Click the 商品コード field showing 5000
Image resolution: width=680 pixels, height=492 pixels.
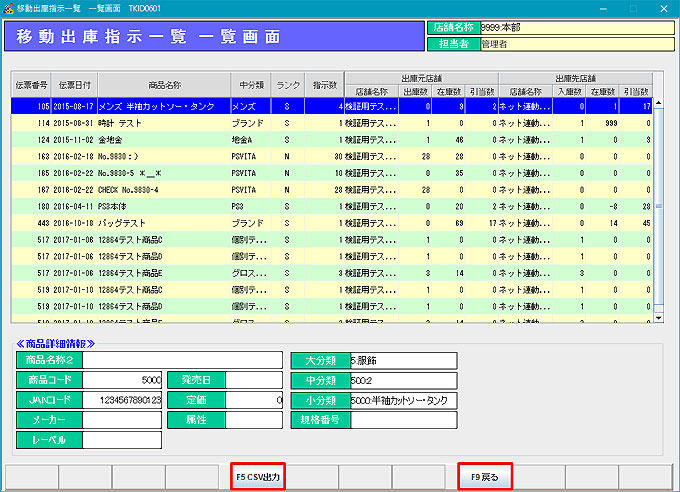point(123,380)
